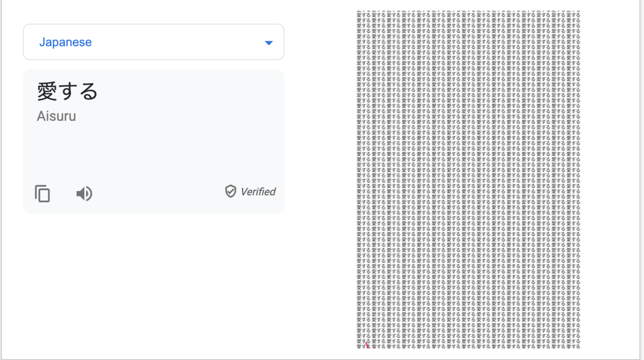Click the pink mark at the grid's bottom

(x=367, y=344)
